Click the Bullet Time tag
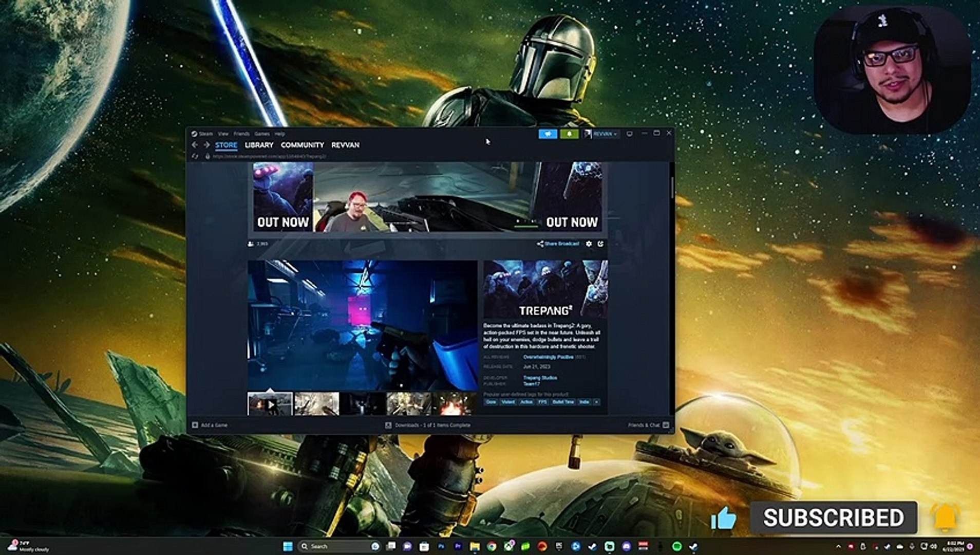Viewport: 980px width, 555px height. pyautogui.click(x=563, y=402)
